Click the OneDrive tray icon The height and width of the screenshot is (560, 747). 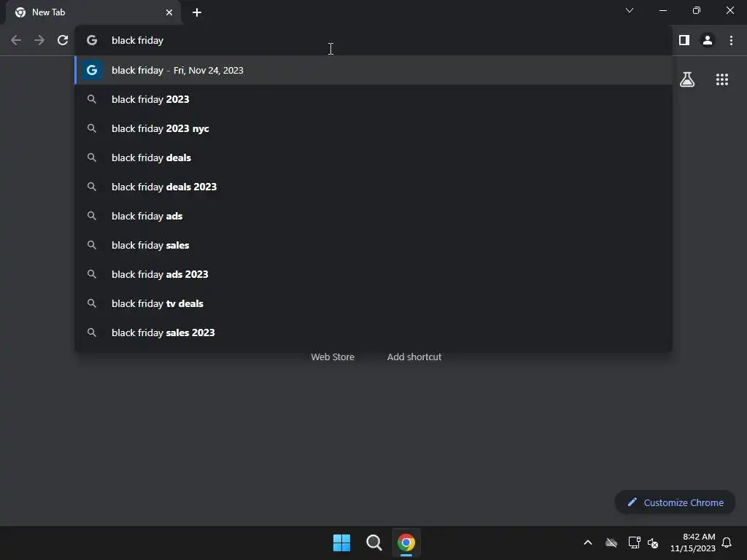[611, 542]
